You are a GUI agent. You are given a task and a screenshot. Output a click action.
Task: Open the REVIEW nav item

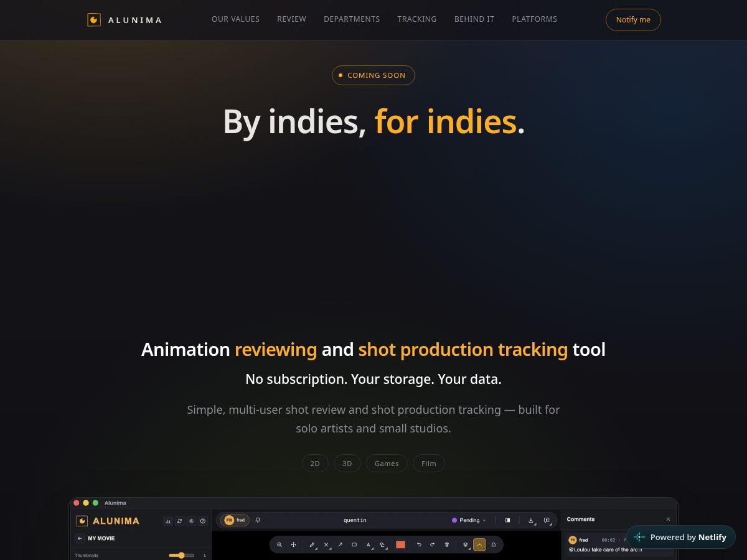click(291, 19)
